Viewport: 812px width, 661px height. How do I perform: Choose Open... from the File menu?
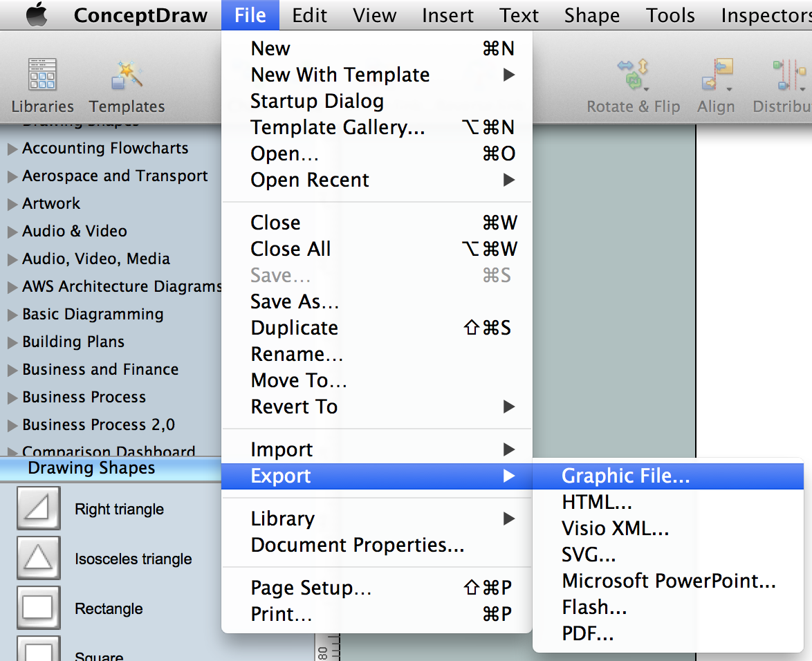[376, 153]
